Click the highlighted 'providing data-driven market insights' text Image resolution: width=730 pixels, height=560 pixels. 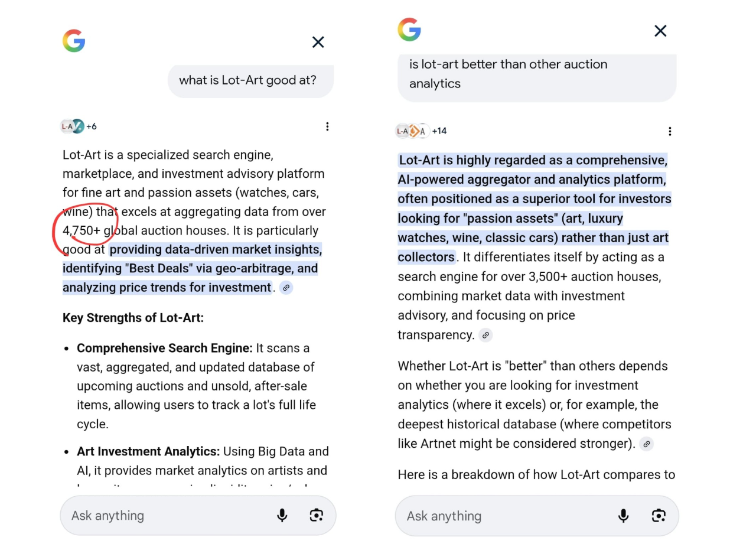click(x=215, y=250)
